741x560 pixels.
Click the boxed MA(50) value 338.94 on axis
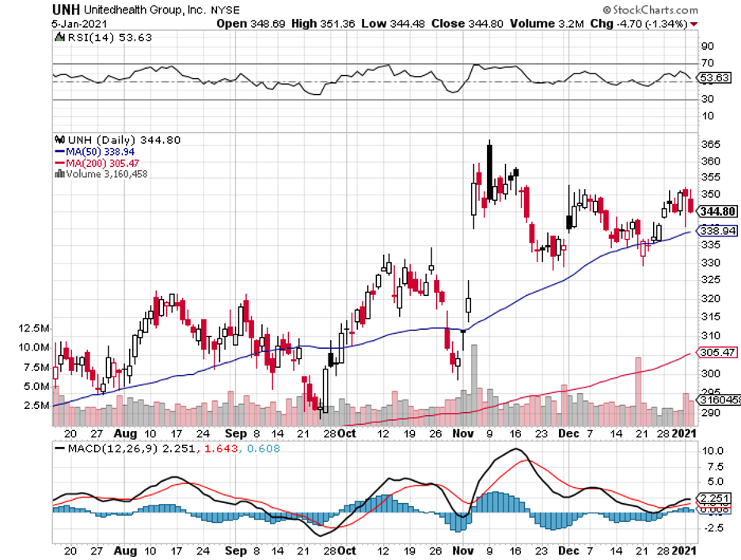[718, 231]
